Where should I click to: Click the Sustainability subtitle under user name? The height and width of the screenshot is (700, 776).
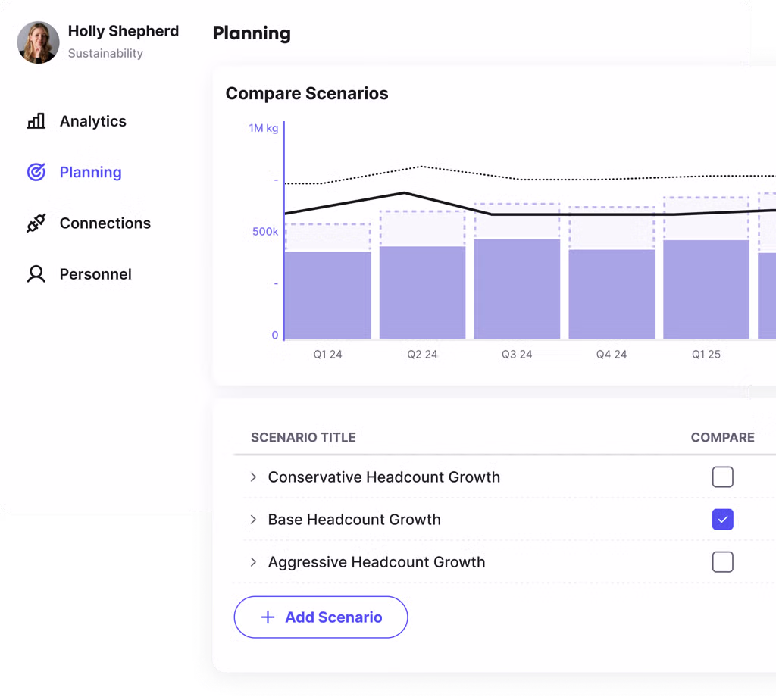click(x=105, y=53)
